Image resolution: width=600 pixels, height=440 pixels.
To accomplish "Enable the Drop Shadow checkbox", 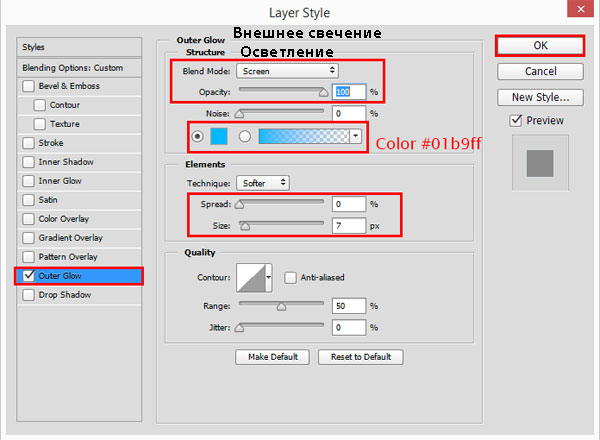I will coord(28,295).
